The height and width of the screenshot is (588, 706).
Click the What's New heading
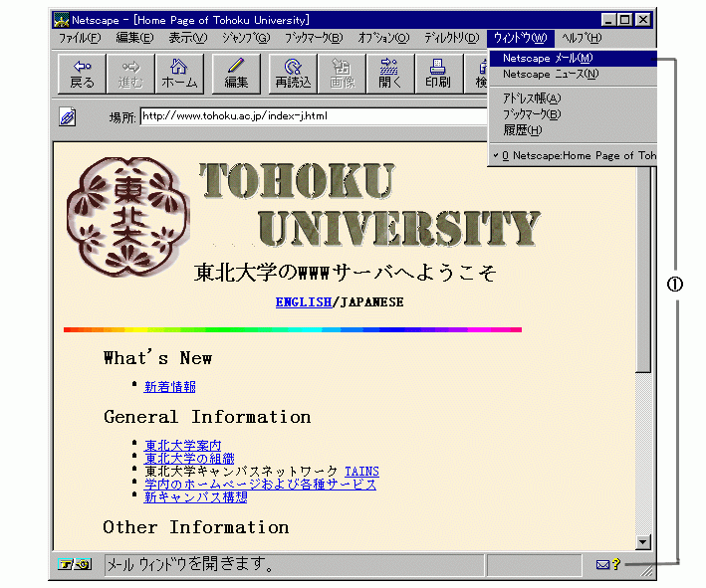(x=157, y=358)
